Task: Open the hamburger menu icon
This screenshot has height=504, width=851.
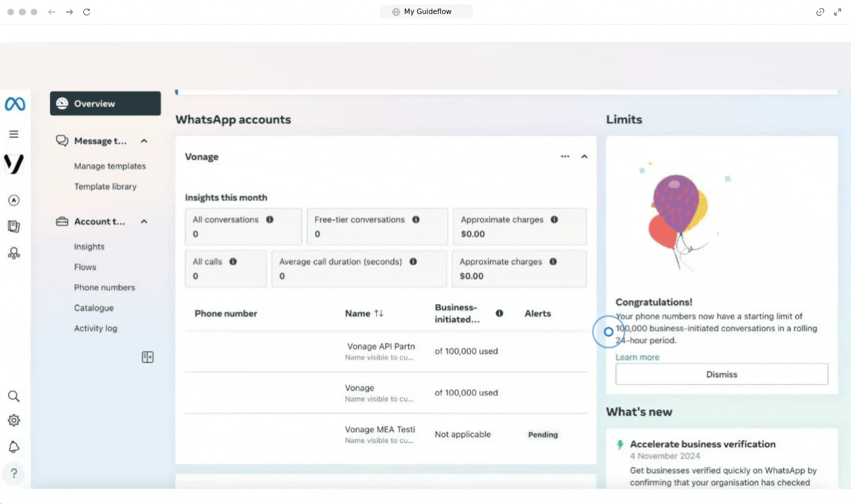Action: click(13, 134)
